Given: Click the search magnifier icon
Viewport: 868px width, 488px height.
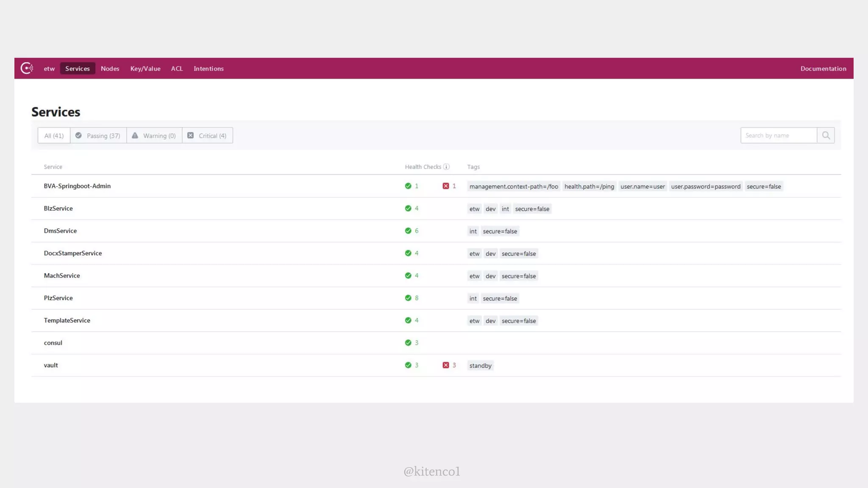Looking at the screenshot, I should 826,136.
